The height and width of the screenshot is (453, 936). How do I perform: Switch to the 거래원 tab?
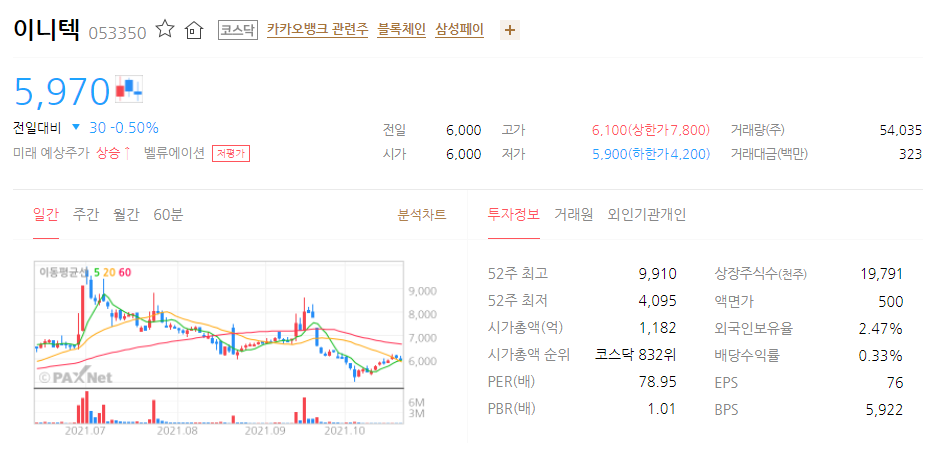[573, 215]
